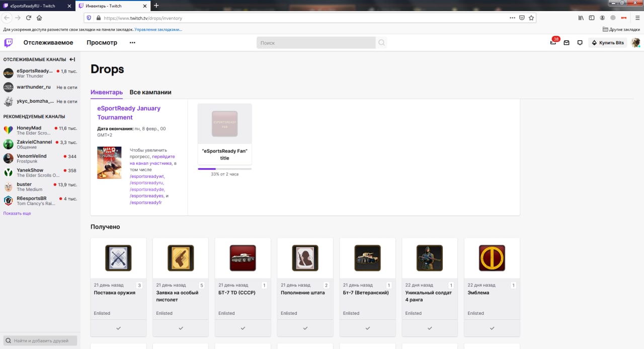Click the Twitch logo home icon

click(x=8, y=43)
